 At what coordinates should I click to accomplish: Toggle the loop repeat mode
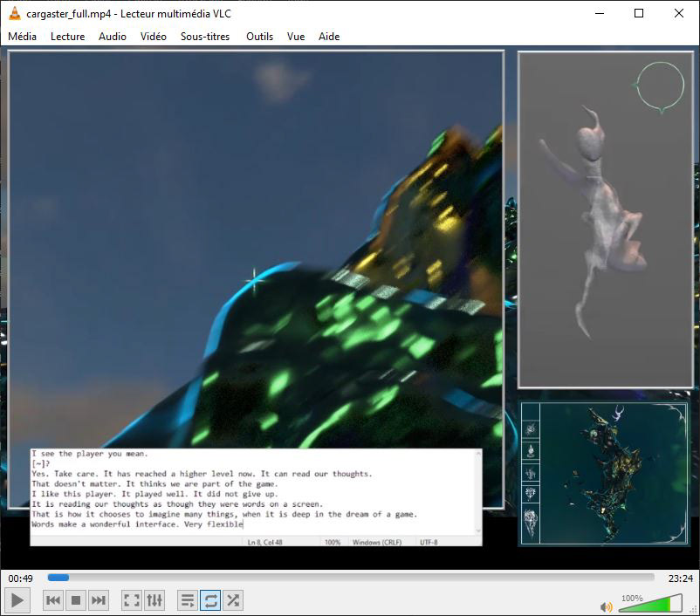coord(210,600)
